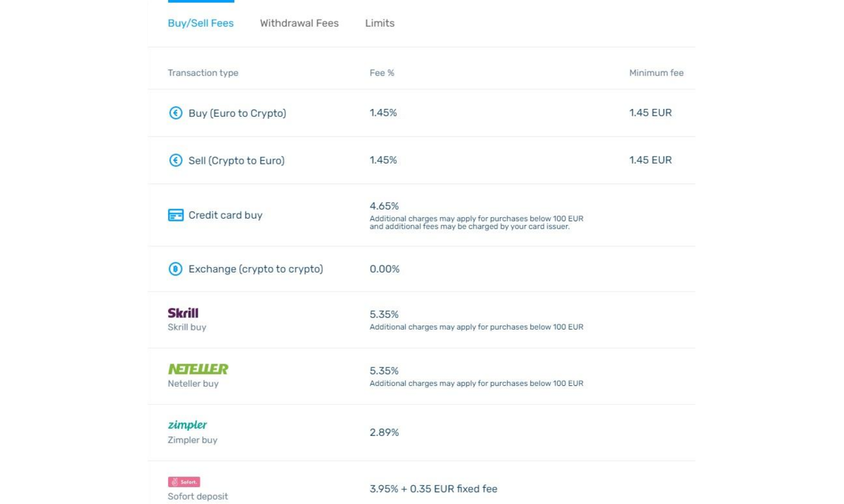
Task: Open the Limits tab
Action: click(x=380, y=23)
